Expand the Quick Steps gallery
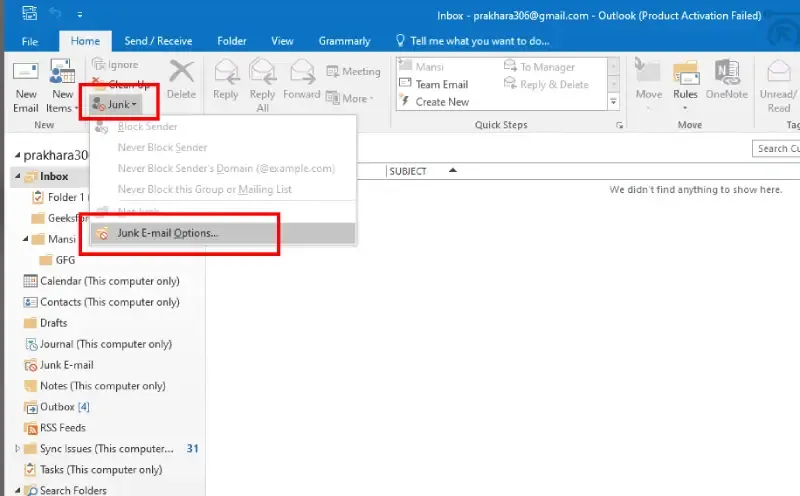Viewport: 800px width, 496px height. [613, 102]
